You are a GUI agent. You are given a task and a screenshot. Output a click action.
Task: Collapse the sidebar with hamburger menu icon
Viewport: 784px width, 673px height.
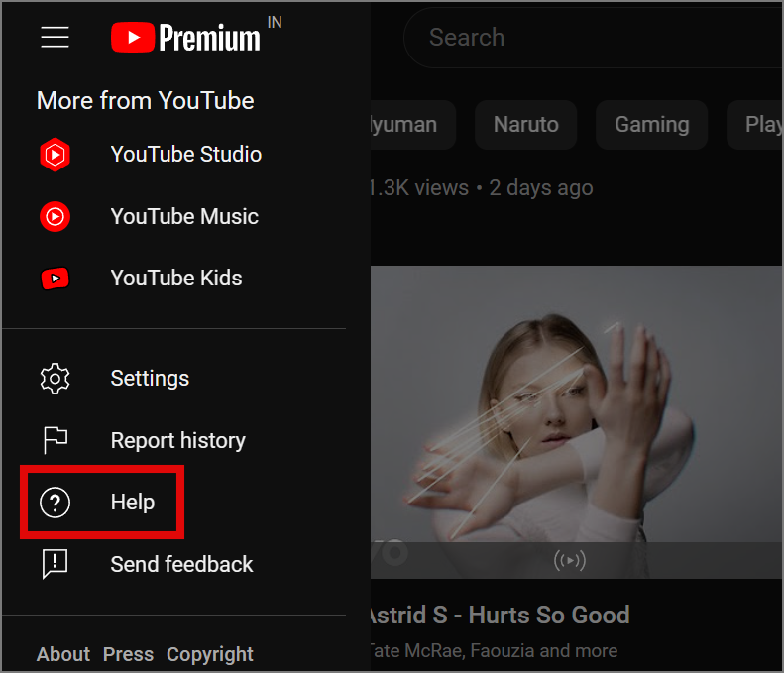pyautogui.click(x=55, y=38)
